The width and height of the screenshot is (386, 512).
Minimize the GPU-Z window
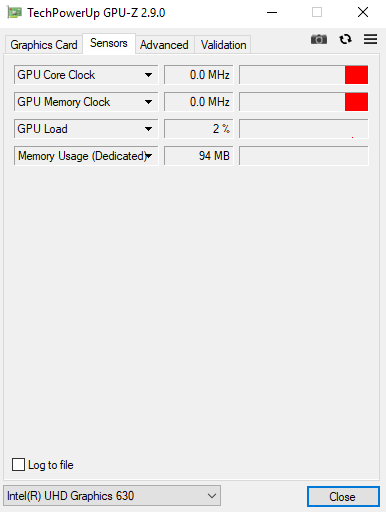[x=272, y=13]
